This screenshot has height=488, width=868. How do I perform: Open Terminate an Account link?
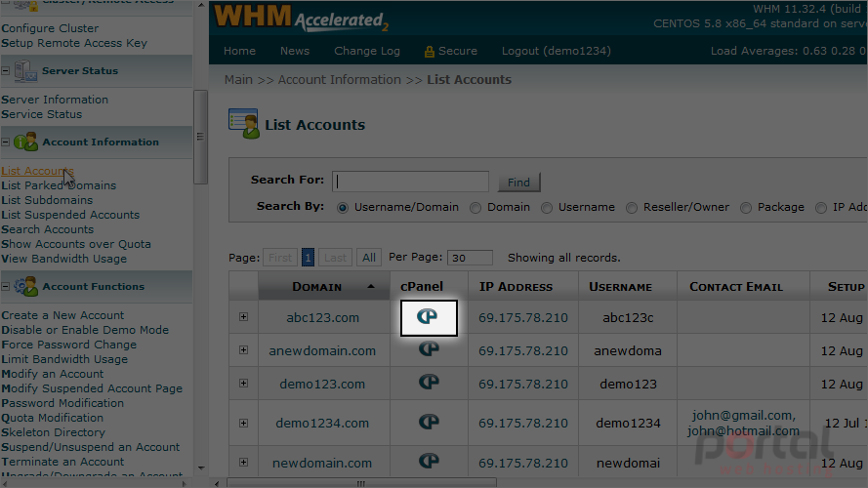click(62, 462)
